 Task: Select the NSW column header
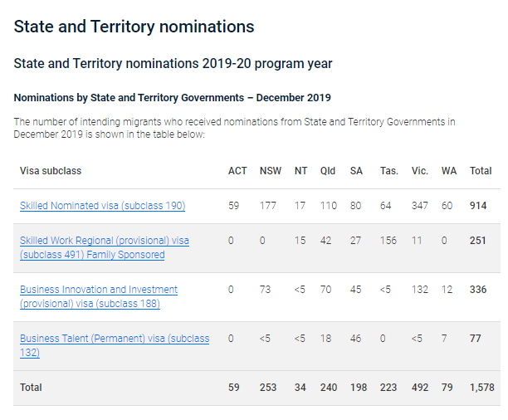(270, 171)
